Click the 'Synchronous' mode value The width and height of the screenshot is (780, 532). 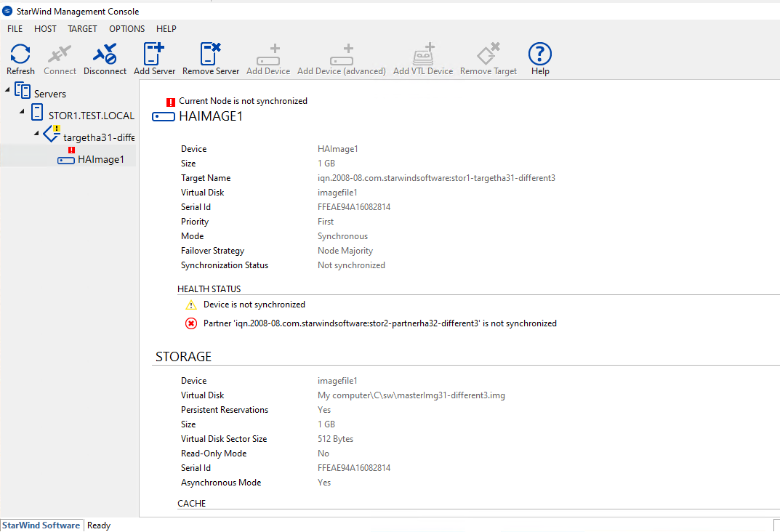pyautogui.click(x=342, y=236)
